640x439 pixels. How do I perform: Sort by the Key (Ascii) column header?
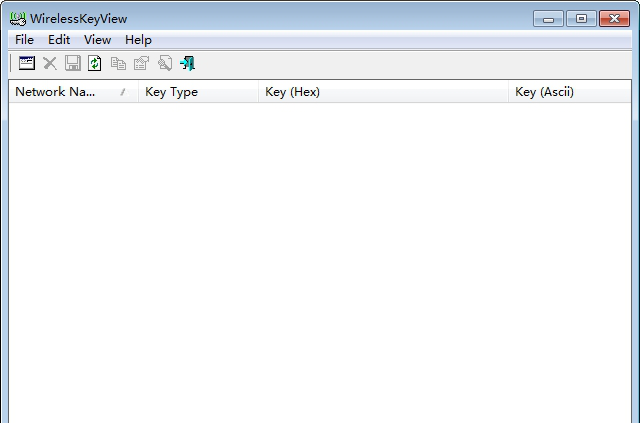tap(570, 92)
